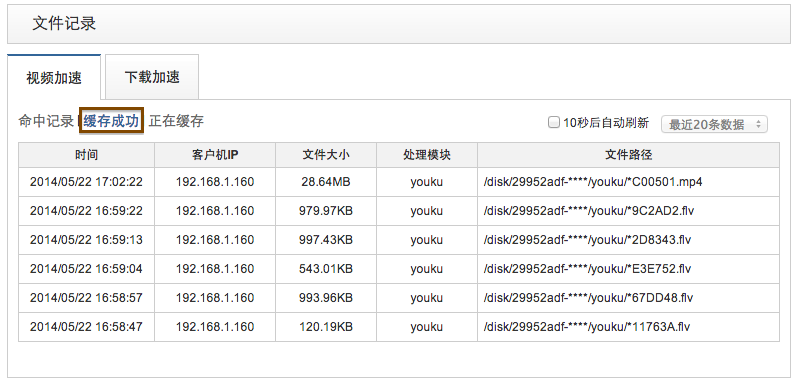Click the file path ending 9C2AD2.flv
The height and width of the screenshot is (387, 802).
pos(589,211)
